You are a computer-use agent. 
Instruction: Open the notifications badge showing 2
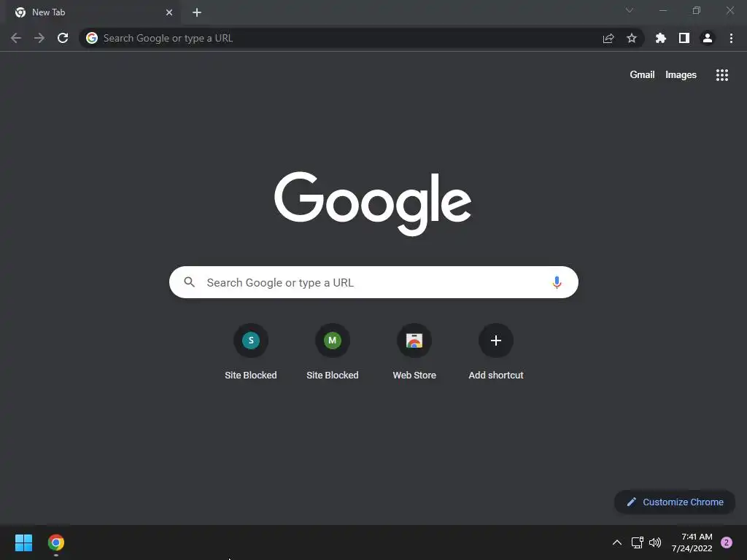tap(727, 542)
